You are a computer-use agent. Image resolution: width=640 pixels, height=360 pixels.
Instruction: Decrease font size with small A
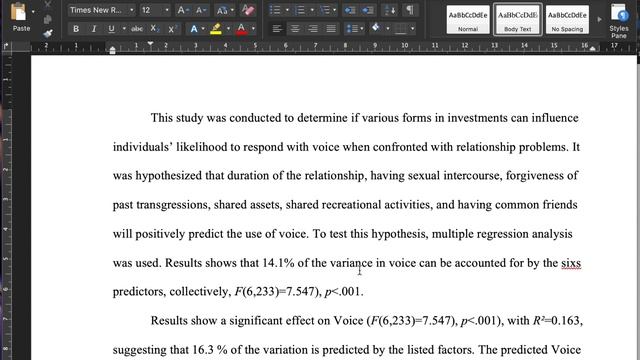click(200, 10)
